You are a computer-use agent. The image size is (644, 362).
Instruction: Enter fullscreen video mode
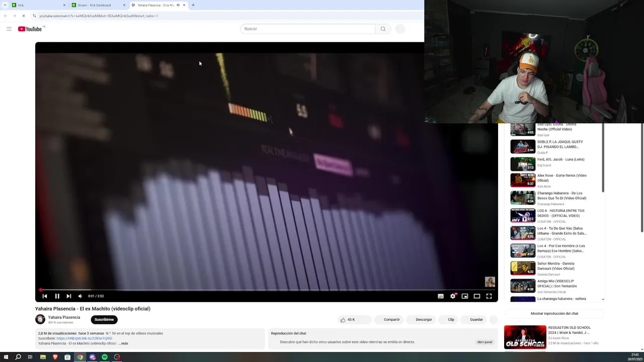489,296
